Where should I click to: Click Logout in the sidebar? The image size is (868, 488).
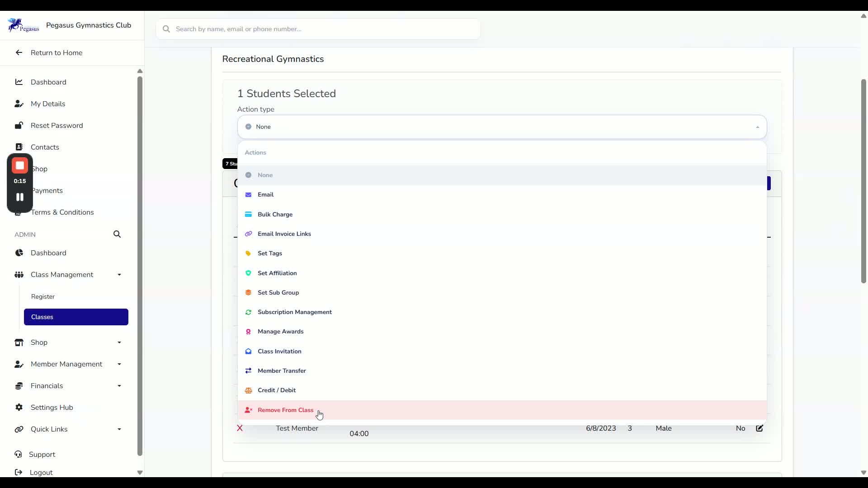(41, 472)
